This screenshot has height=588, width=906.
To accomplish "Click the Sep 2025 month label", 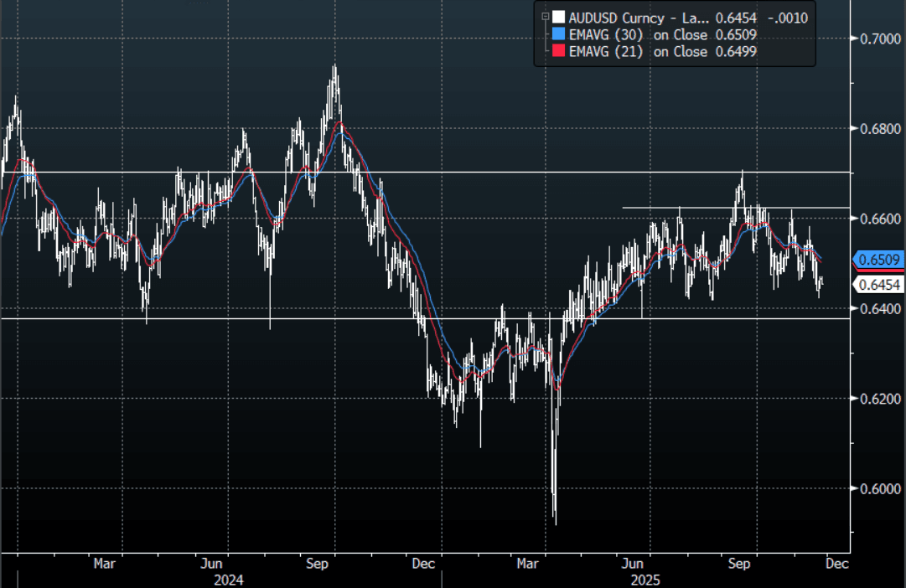I will click(738, 564).
